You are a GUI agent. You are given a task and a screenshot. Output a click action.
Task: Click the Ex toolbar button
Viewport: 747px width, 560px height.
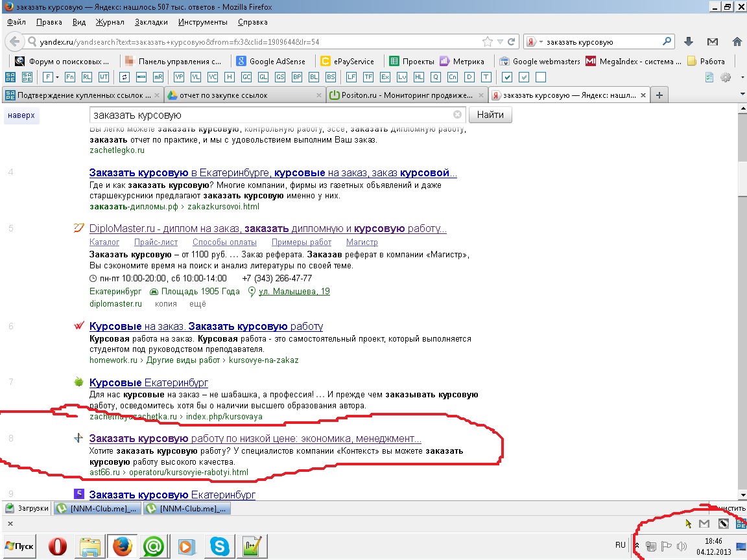385,77
